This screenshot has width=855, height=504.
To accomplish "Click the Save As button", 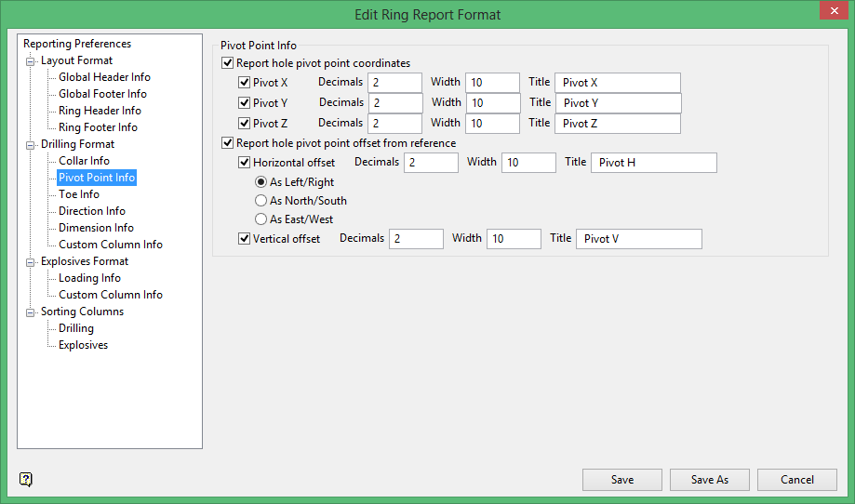I will pyautogui.click(x=710, y=480).
